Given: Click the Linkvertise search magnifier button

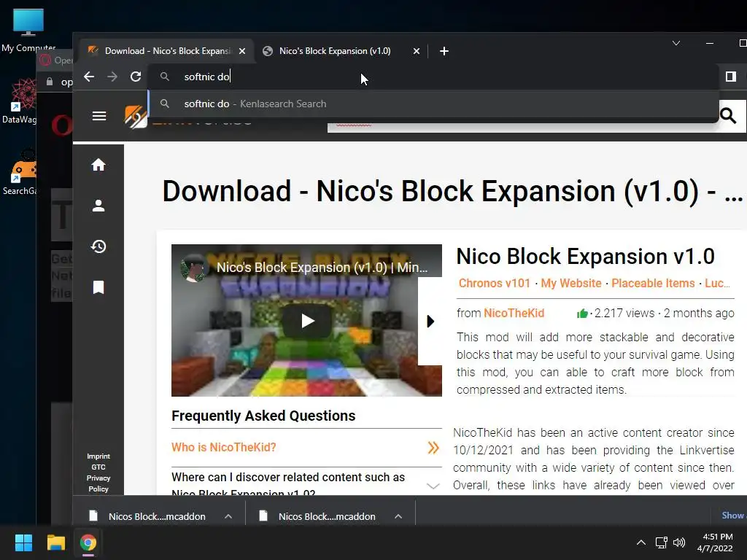Looking at the screenshot, I should (728, 115).
